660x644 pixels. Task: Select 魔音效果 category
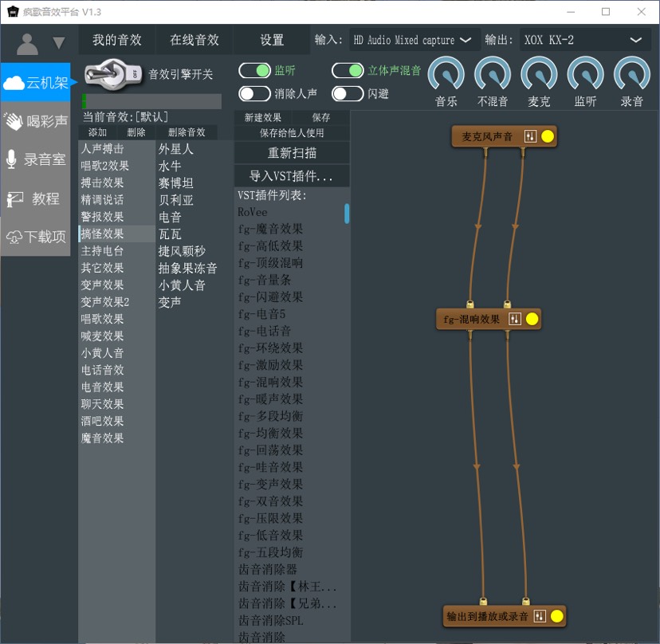(116, 438)
